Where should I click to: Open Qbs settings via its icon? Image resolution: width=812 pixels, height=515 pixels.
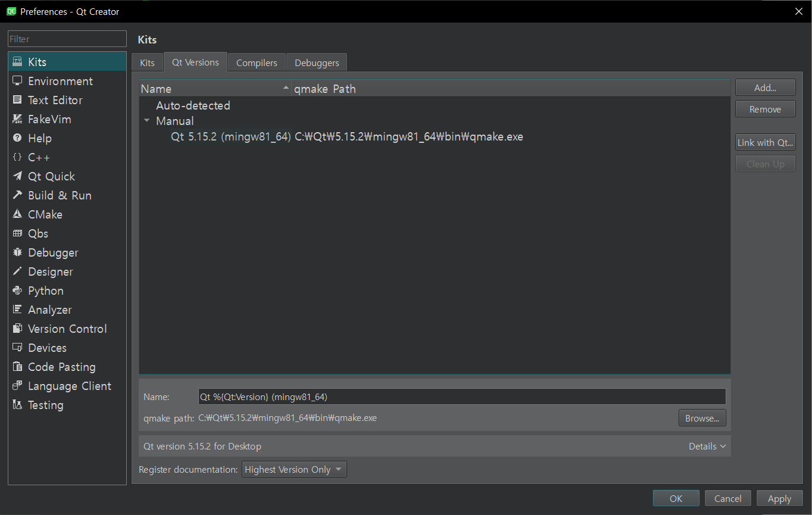17,233
